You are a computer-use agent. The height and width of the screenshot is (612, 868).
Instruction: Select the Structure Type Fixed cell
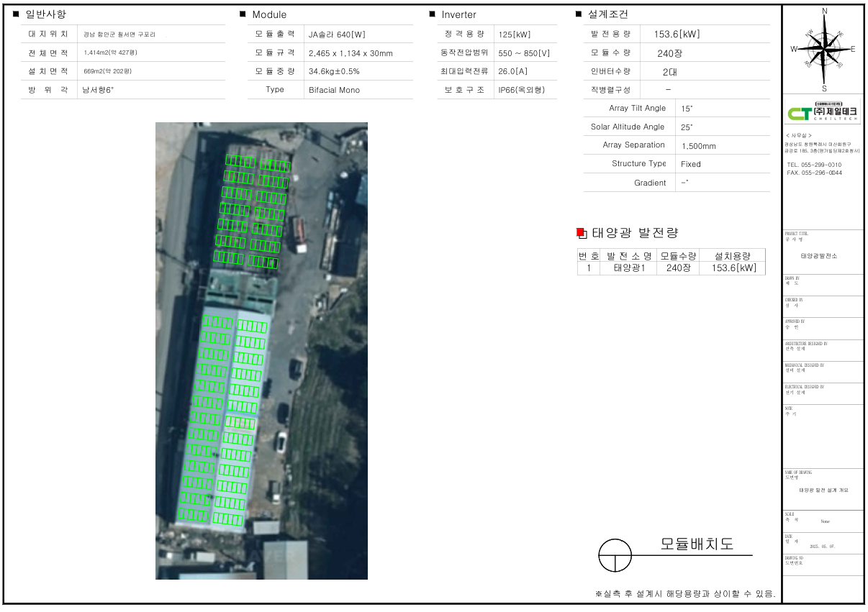point(690,164)
